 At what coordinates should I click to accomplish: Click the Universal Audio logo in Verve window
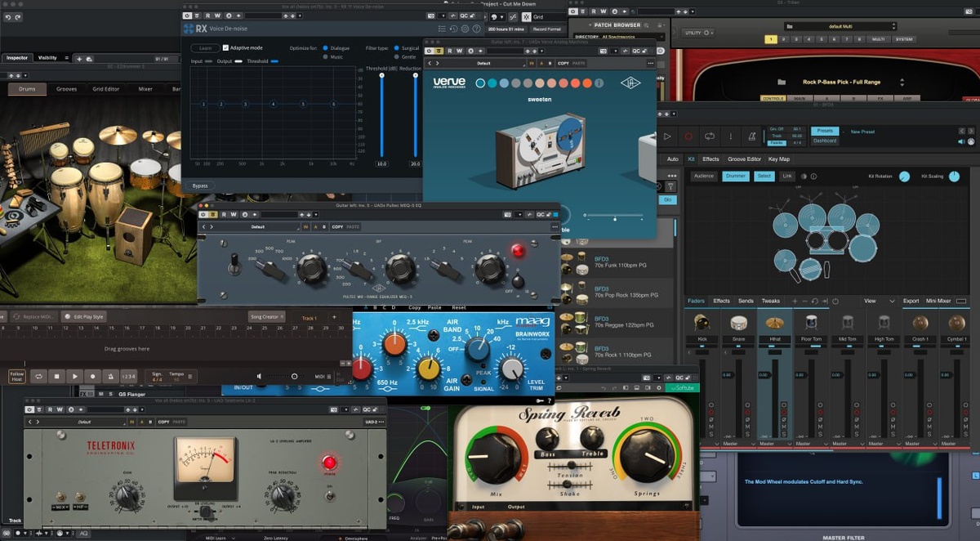630,83
